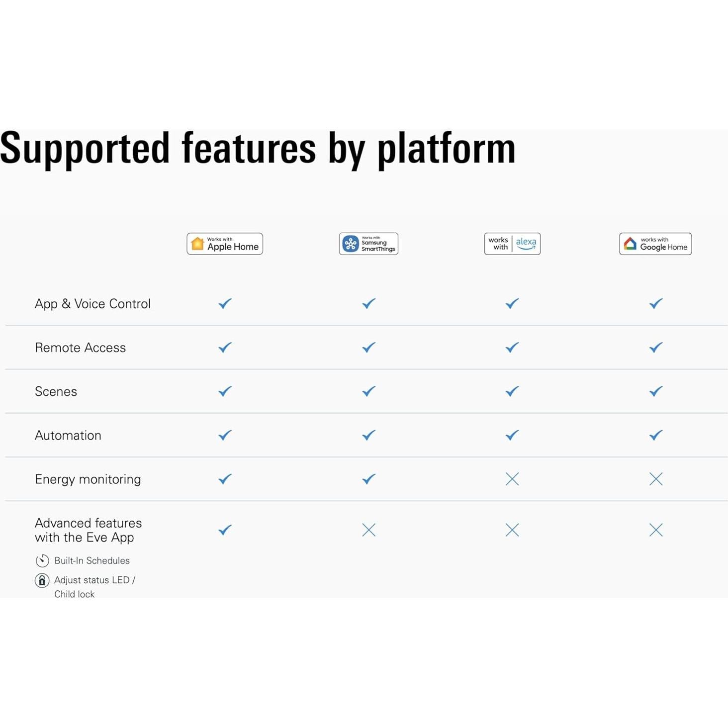Viewport: 728px width, 728px height.
Task: Click the works with Google Home badge
Action: pos(655,244)
